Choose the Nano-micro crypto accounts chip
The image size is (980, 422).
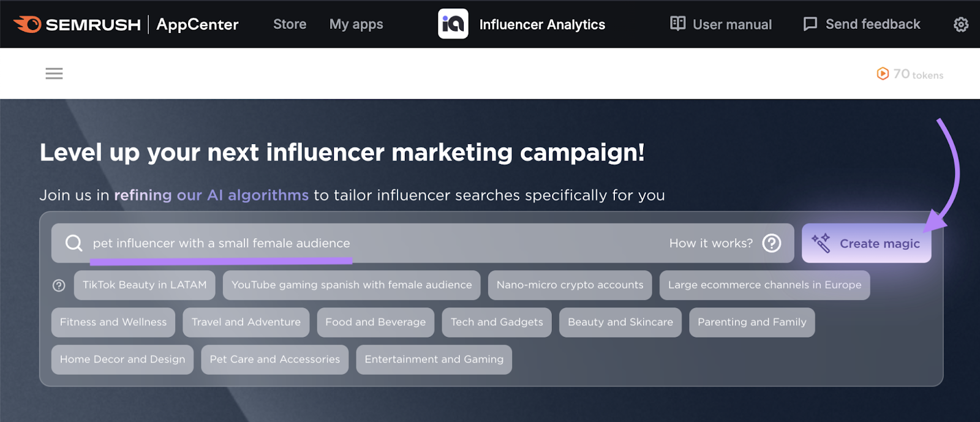coord(570,285)
